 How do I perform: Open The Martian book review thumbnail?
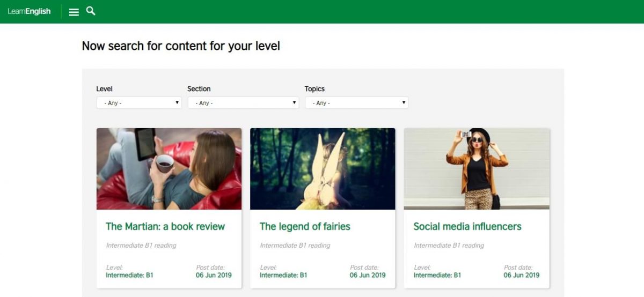169,168
